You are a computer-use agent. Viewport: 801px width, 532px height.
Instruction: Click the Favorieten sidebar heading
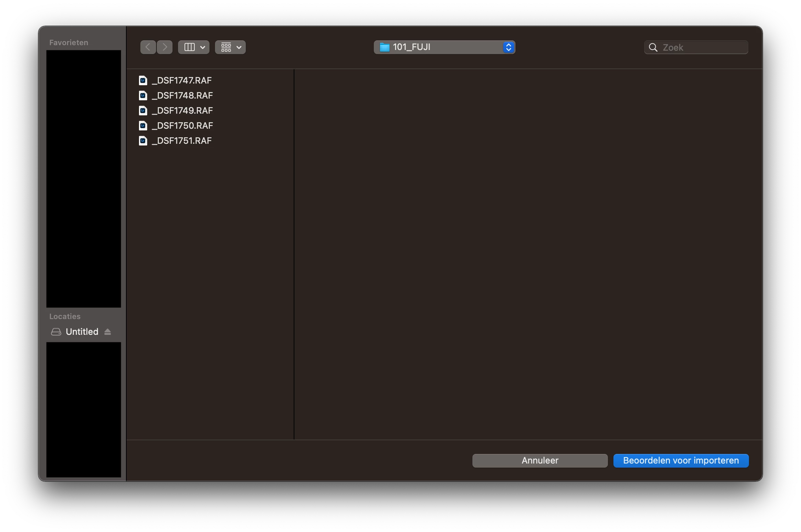point(68,42)
